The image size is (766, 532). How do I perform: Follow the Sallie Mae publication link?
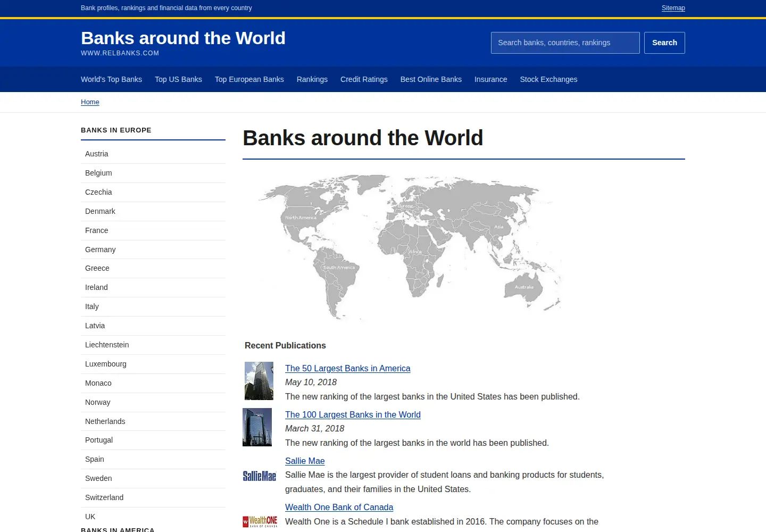(305, 461)
